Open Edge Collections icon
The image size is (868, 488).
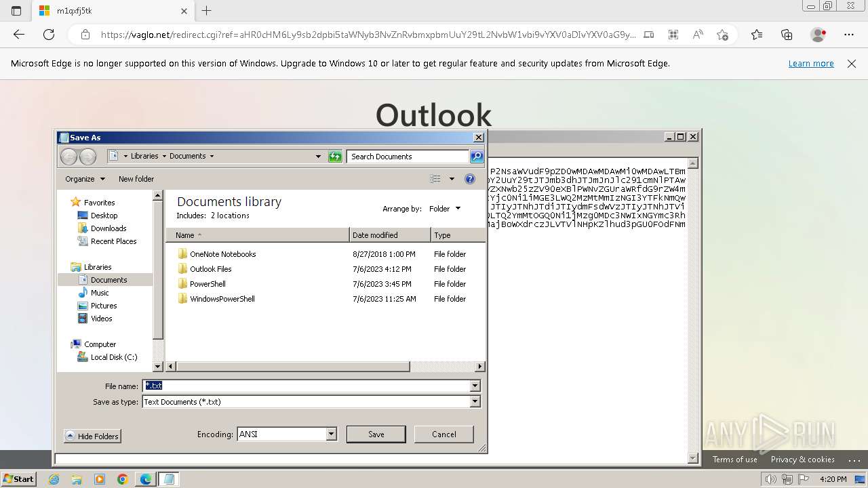coord(787,35)
